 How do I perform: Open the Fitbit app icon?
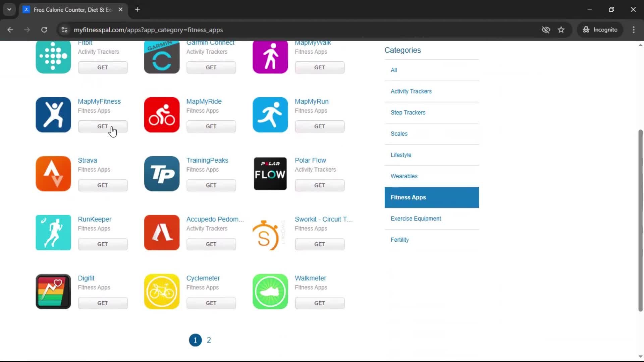(x=53, y=57)
